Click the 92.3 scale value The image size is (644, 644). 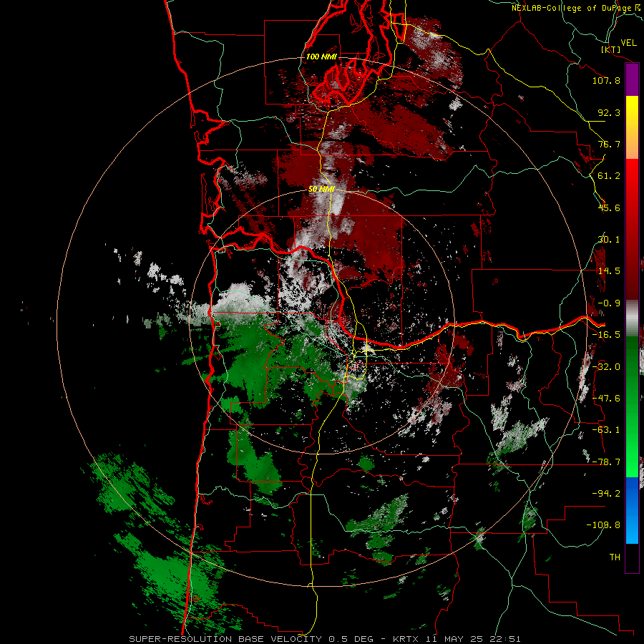(x=609, y=112)
